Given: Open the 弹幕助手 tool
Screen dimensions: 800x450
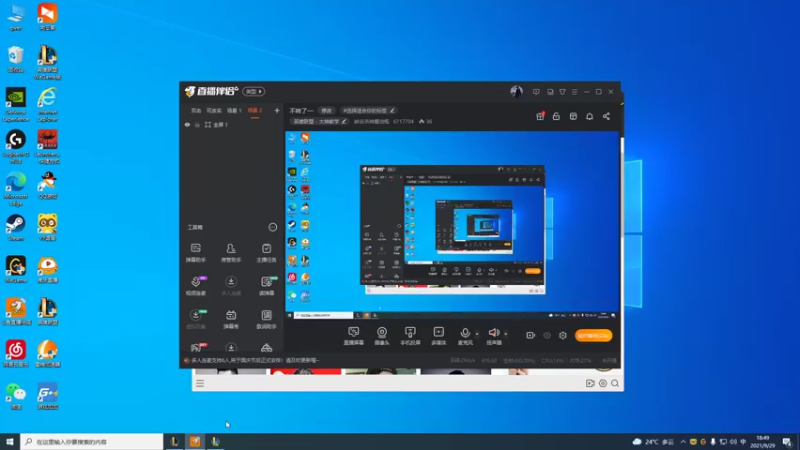Looking at the screenshot, I should 195,253.
